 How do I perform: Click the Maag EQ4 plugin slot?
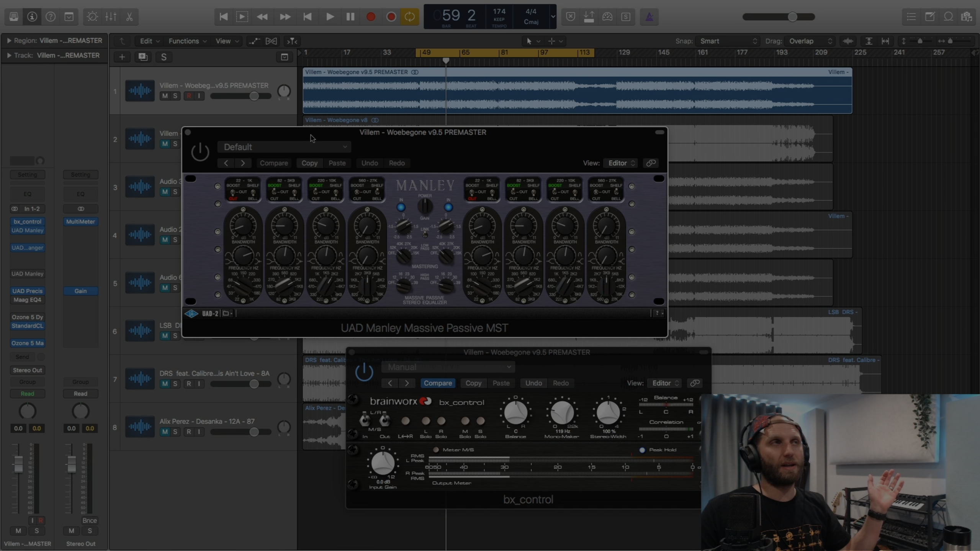[28, 300]
